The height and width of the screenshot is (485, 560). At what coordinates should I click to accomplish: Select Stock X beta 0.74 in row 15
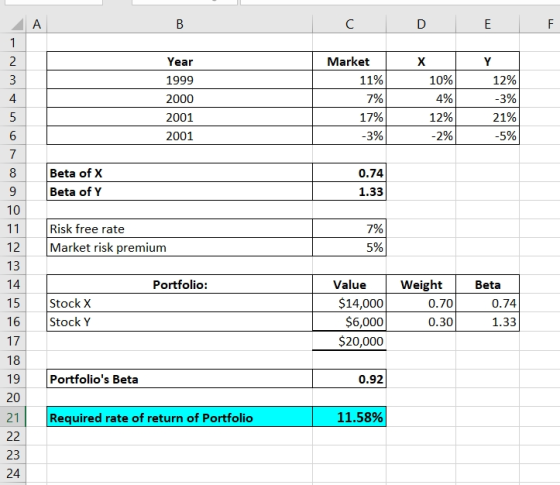[x=488, y=303]
